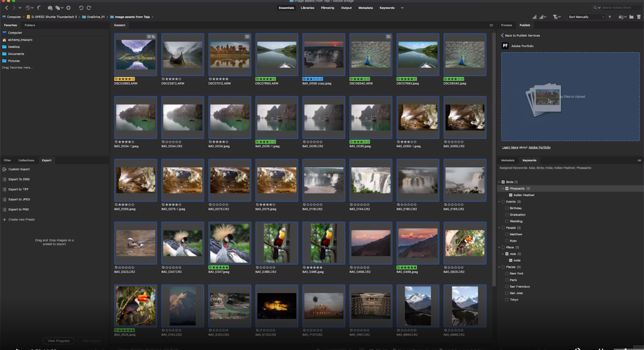Open workspace switcher chevron after Keywords
Image resolution: width=644 pixels, height=350 pixels.
pos(402,8)
